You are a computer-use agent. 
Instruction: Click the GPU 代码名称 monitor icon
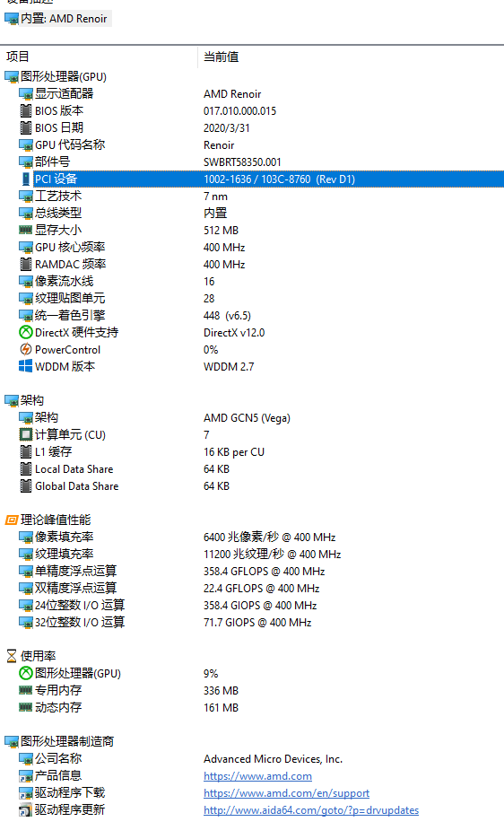(x=26, y=145)
